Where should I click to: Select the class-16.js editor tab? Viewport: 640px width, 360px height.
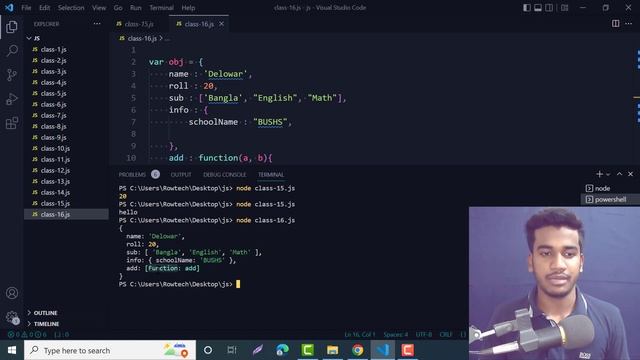coord(199,24)
